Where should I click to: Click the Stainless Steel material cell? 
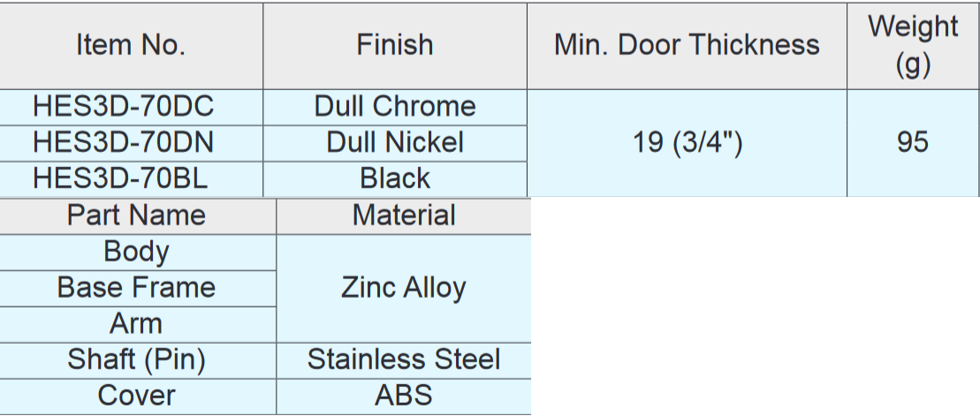404,360
